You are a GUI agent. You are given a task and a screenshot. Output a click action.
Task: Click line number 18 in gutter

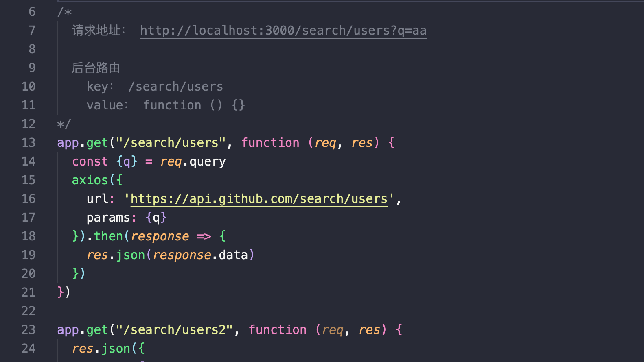28,236
